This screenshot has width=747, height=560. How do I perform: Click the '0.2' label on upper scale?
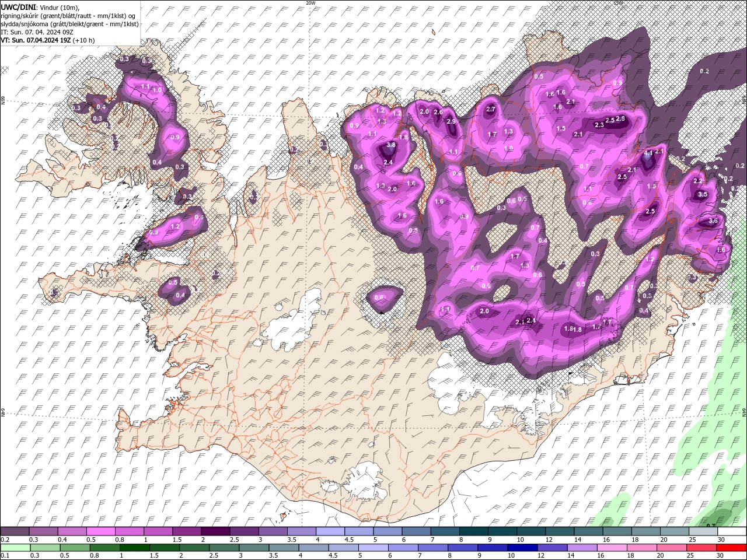coord(5,540)
